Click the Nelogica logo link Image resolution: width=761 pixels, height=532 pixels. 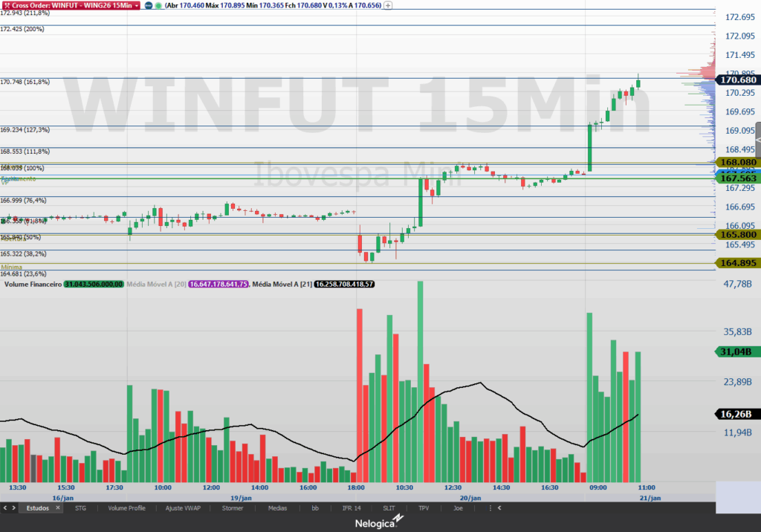380,522
